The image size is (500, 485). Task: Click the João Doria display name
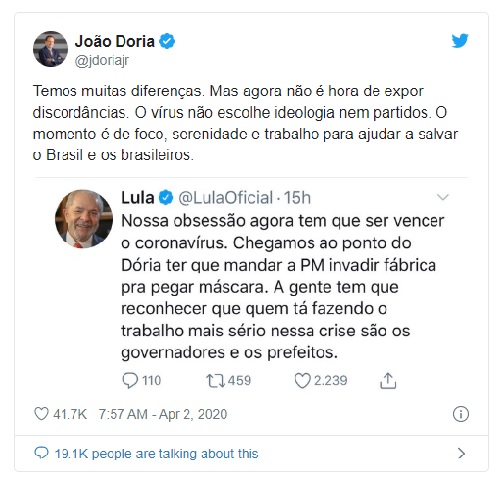click(x=115, y=41)
